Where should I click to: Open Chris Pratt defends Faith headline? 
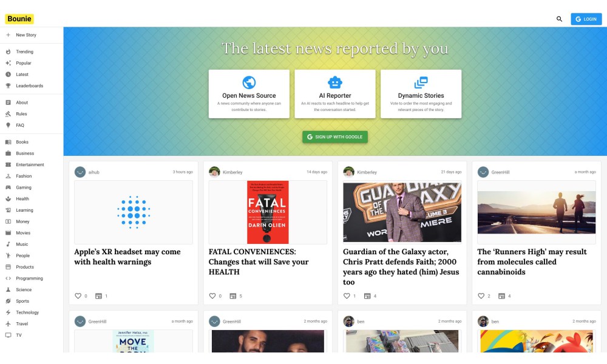(x=401, y=266)
